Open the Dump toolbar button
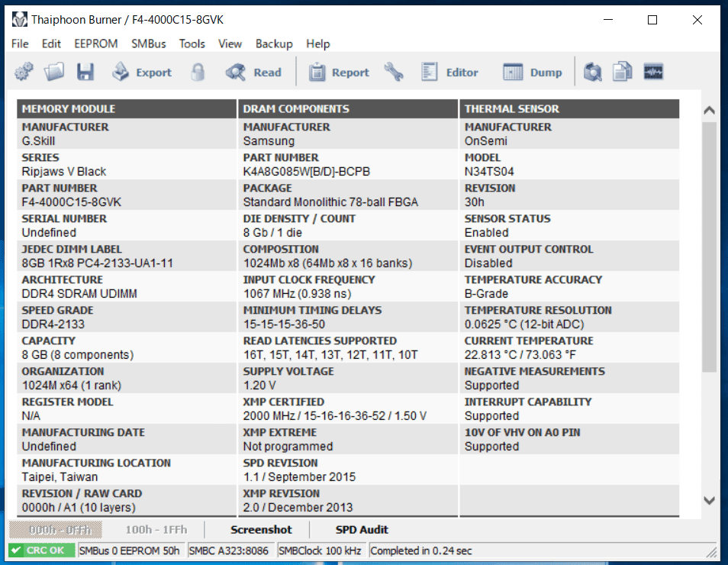The height and width of the screenshot is (565, 728). click(x=532, y=72)
